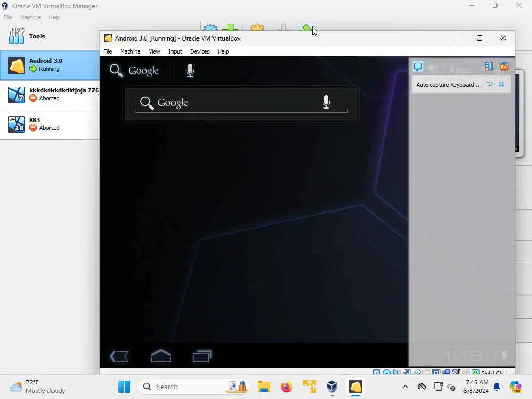Open the Devices menu of the VM window

click(200, 51)
